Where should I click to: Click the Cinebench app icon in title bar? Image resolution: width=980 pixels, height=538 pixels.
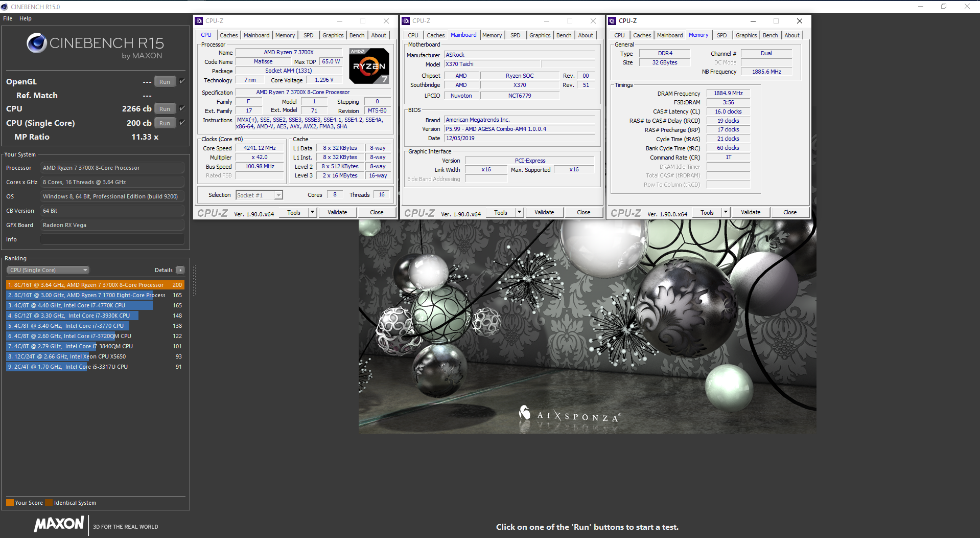coord(5,7)
